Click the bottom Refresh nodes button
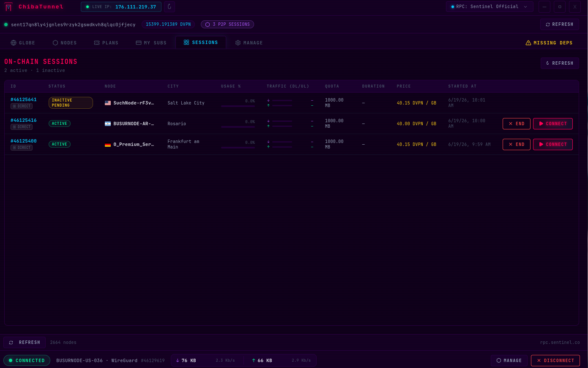This screenshot has width=588, height=368. pyautogui.click(x=25, y=343)
